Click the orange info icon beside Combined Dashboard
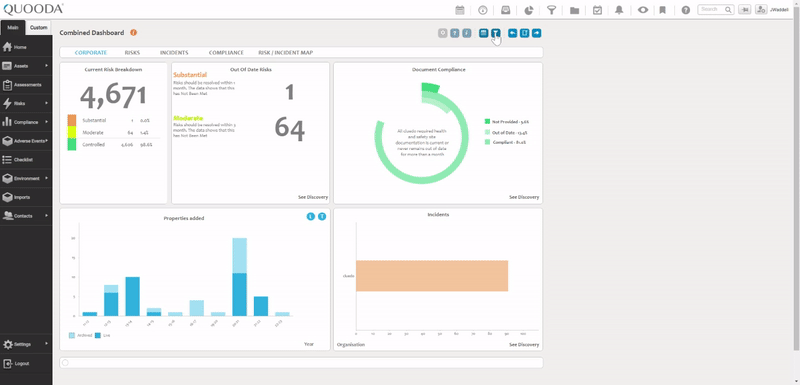 click(133, 33)
